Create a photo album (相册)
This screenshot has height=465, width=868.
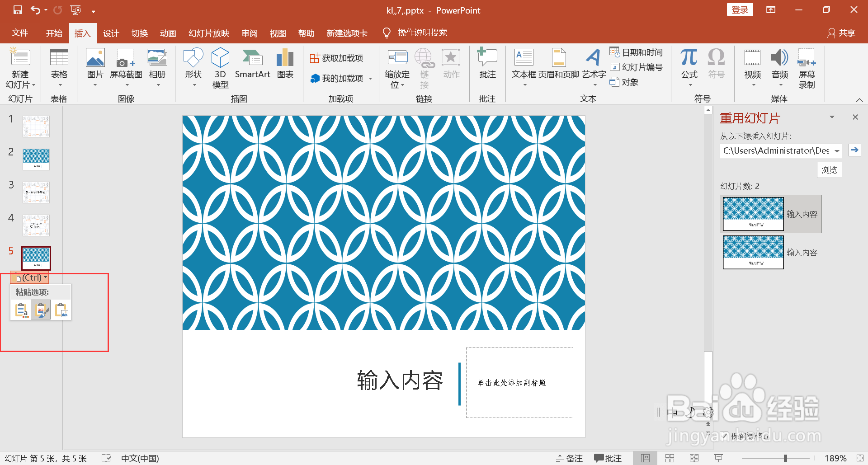(x=157, y=68)
